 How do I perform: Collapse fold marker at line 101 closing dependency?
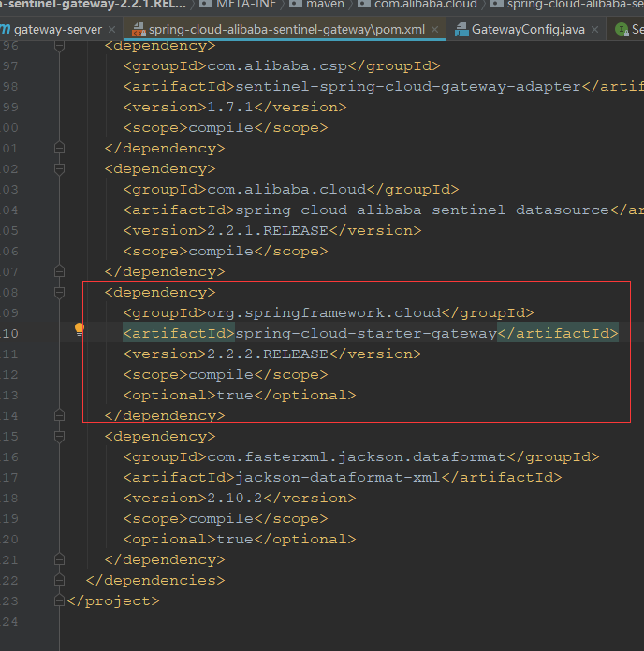click(59, 148)
